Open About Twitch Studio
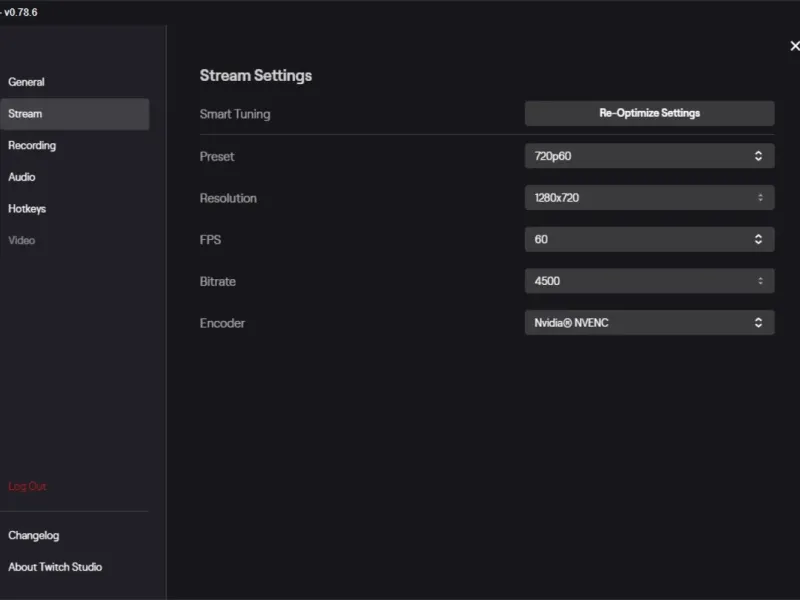The height and width of the screenshot is (600, 800). pos(55,567)
